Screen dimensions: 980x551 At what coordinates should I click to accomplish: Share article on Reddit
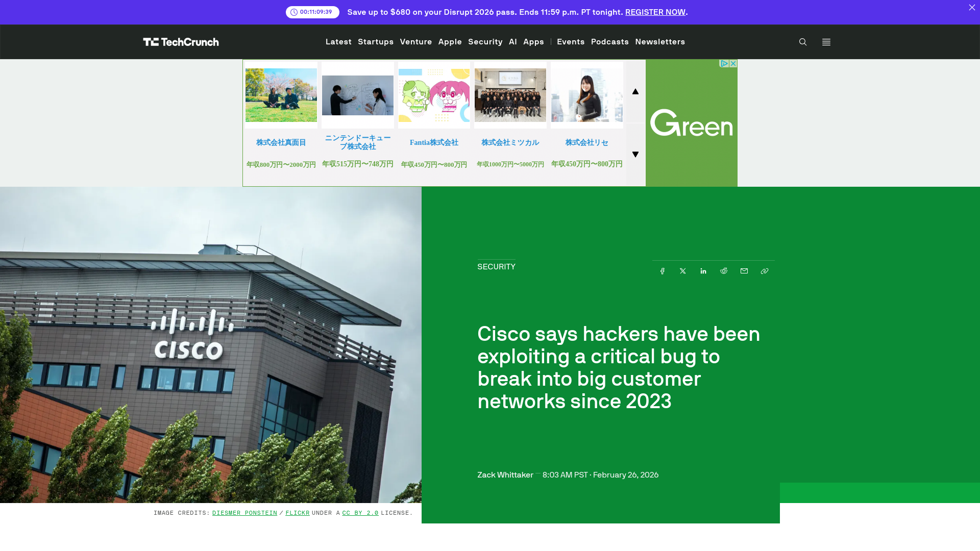723,271
